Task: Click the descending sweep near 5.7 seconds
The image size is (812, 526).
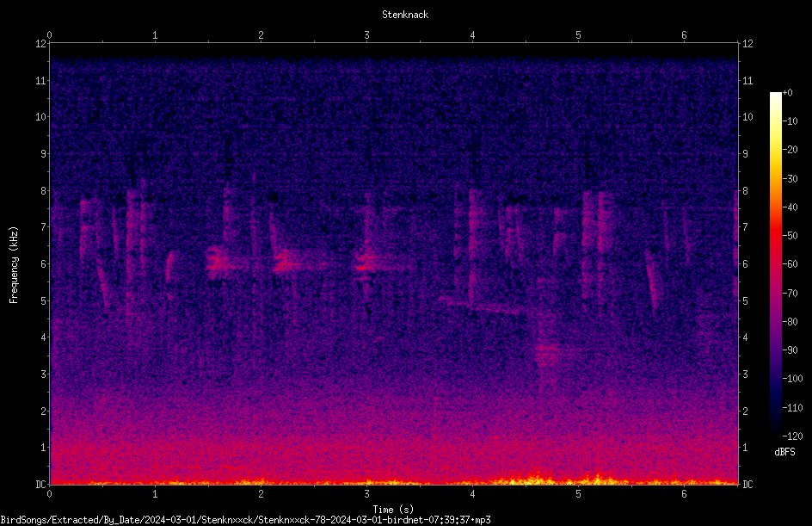Action: pos(651,280)
